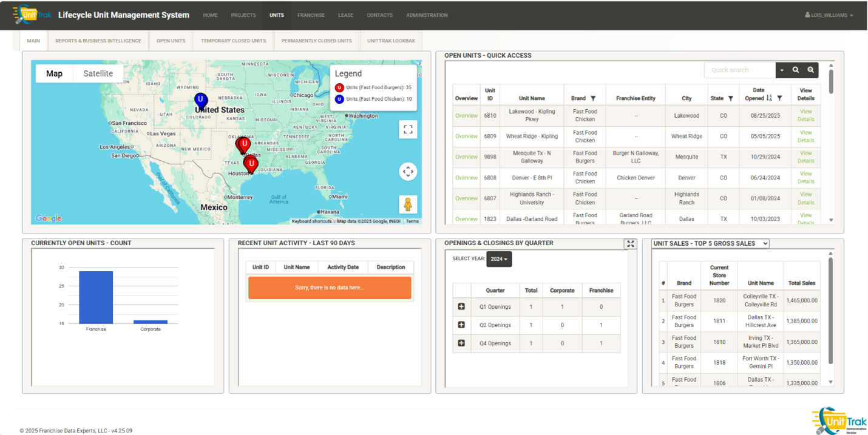Image resolution: width=868 pixels, height=435 pixels.
Task: Click the Quick search magnifier icon
Action: (796, 70)
